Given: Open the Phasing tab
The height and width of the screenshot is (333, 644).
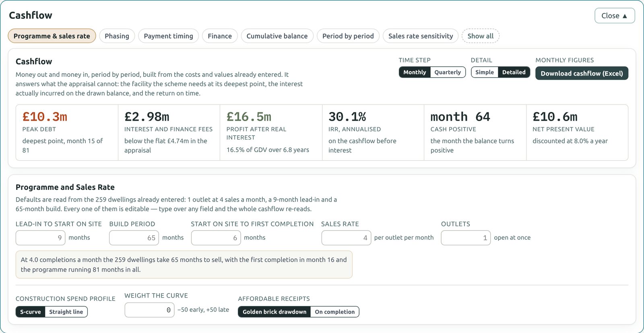Looking at the screenshot, I should [x=117, y=36].
